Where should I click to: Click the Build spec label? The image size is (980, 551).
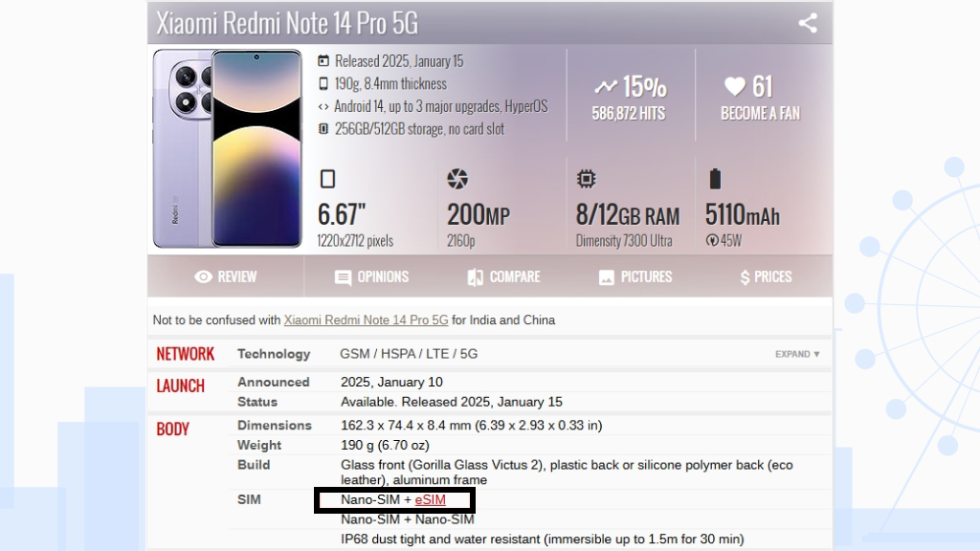click(254, 465)
